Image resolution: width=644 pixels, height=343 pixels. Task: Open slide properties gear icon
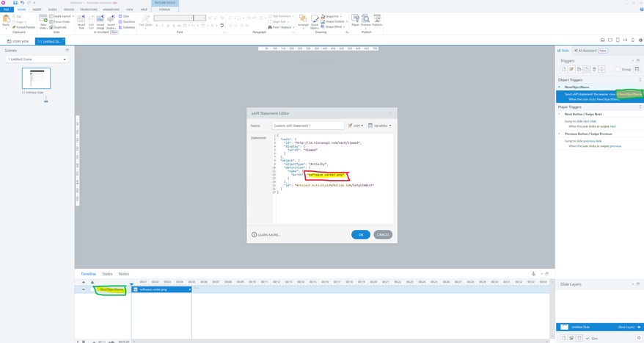pyautogui.click(x=640, y=40)
